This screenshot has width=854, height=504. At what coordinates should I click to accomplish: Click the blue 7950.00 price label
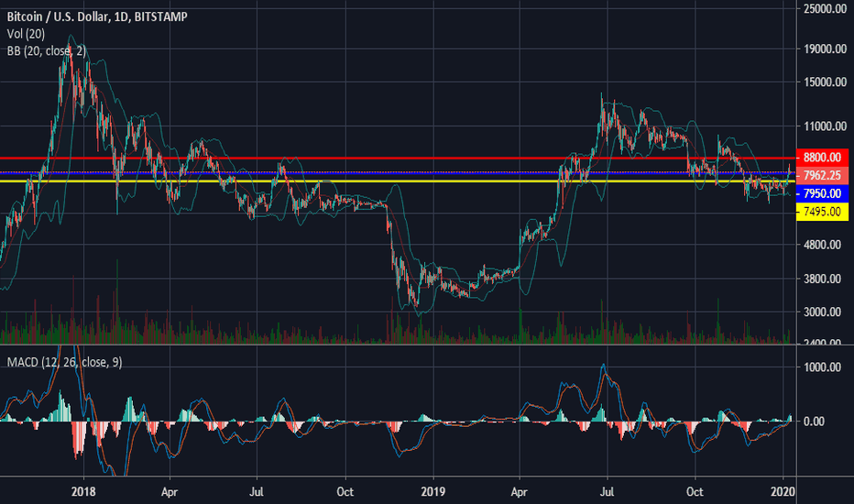pos(822,193)
